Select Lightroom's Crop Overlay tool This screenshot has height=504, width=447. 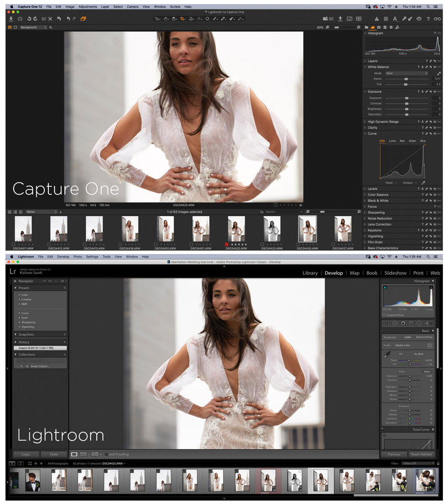coord(387,324)
